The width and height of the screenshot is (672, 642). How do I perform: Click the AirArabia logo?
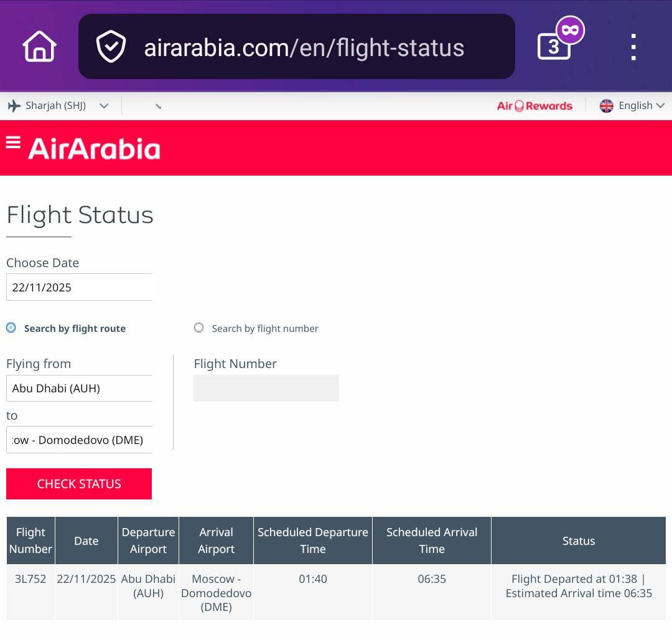pyautogui.click(x=94, y=149)
